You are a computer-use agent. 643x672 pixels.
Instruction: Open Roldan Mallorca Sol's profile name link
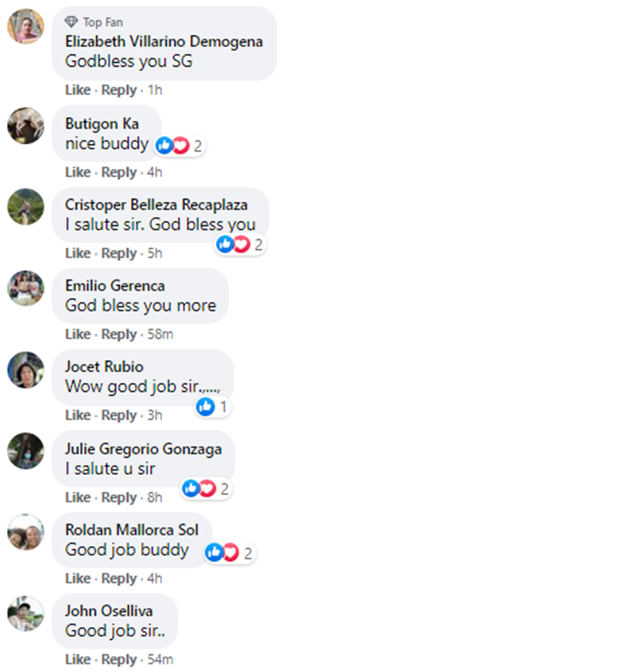pos(132,530)
